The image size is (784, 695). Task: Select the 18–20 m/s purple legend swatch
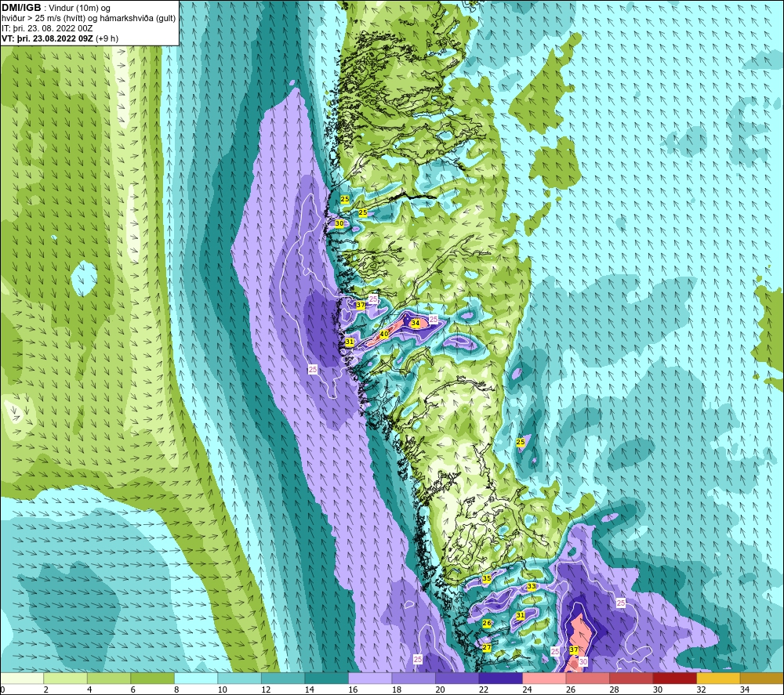[x=413, y=679]
